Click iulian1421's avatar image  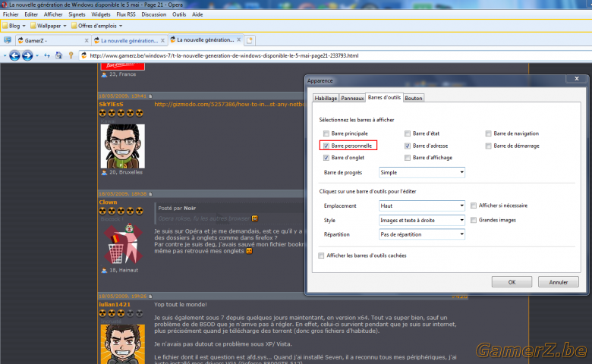(x=123, y=344)
